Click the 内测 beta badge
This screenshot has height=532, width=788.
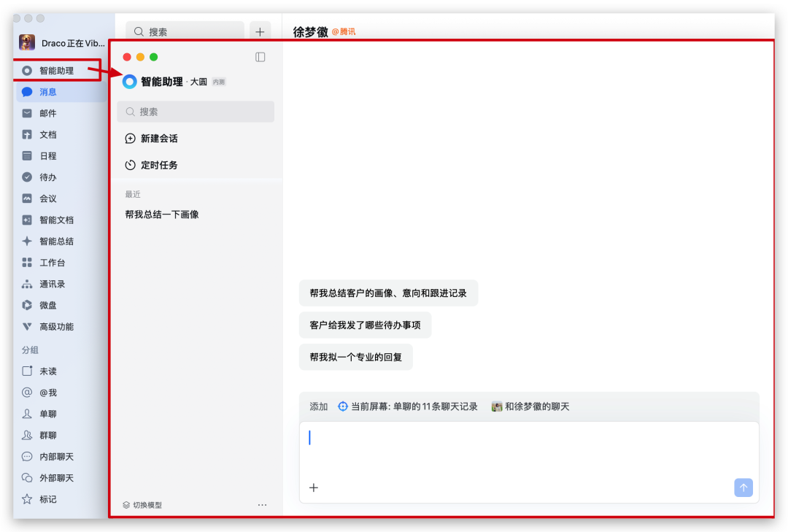219,82
